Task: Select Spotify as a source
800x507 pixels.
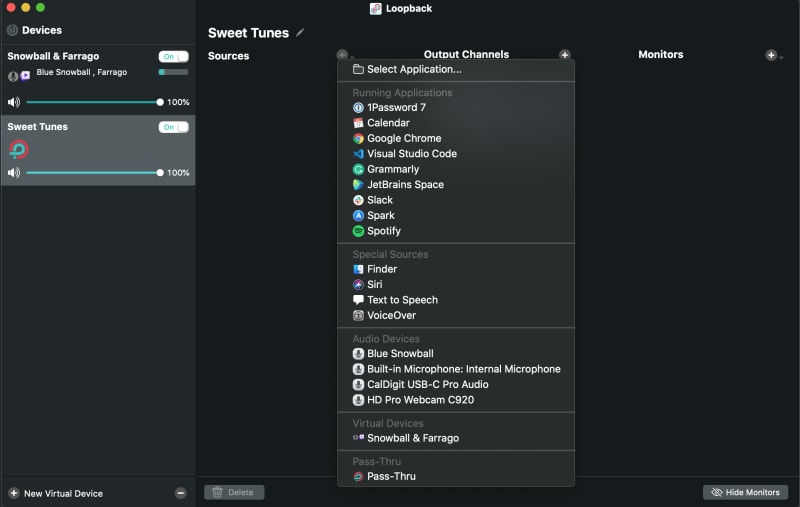Action: pyautogui.click(x=456, y=231)
